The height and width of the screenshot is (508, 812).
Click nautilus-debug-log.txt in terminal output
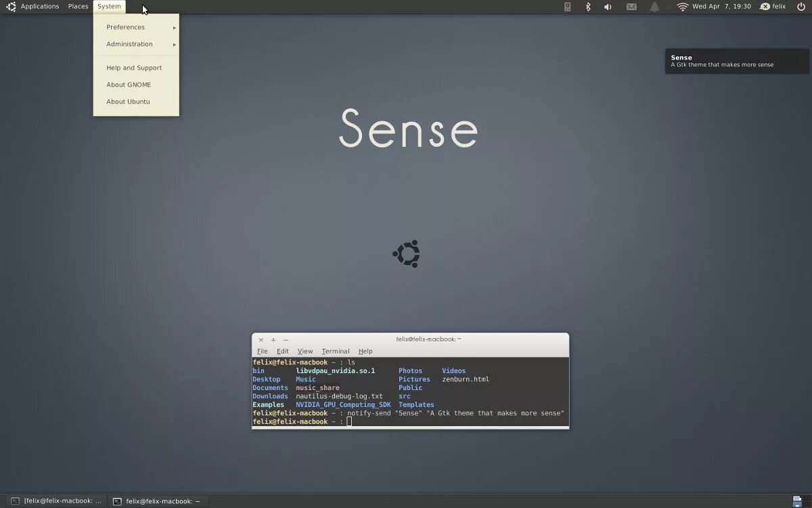pyautogui.click(x=339, y=396)
